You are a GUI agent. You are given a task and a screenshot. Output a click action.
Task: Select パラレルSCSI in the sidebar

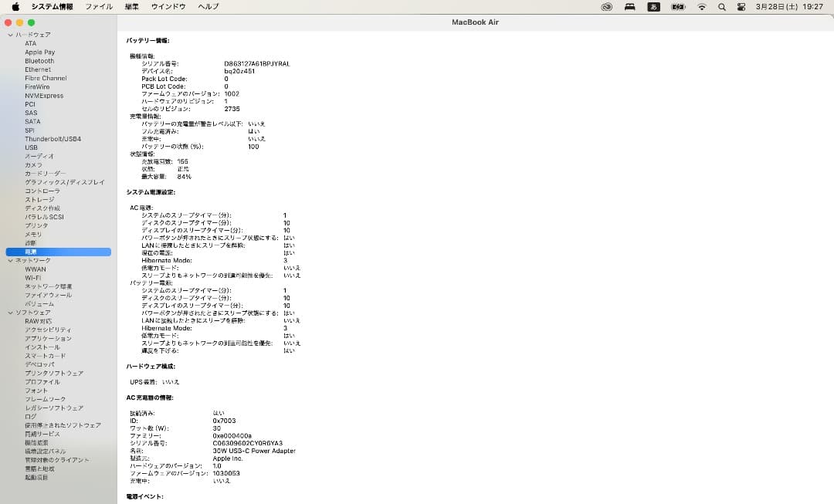[x=44, y=217]
